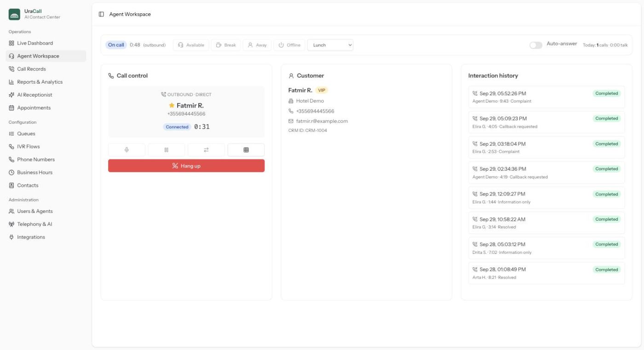Click the customer phone icon
Screen dimensions: 644x350
(291, 111)
